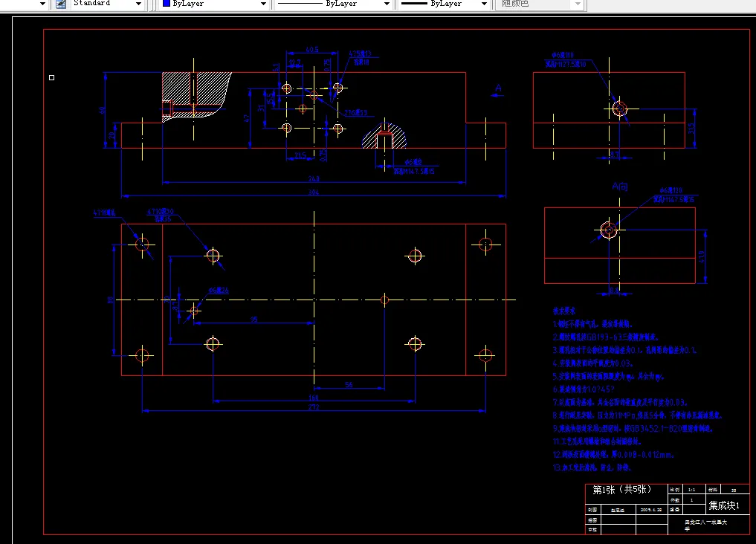Select the date 2009.6.28 in title block
Screen dimensions: 756x544
(651, 509)
